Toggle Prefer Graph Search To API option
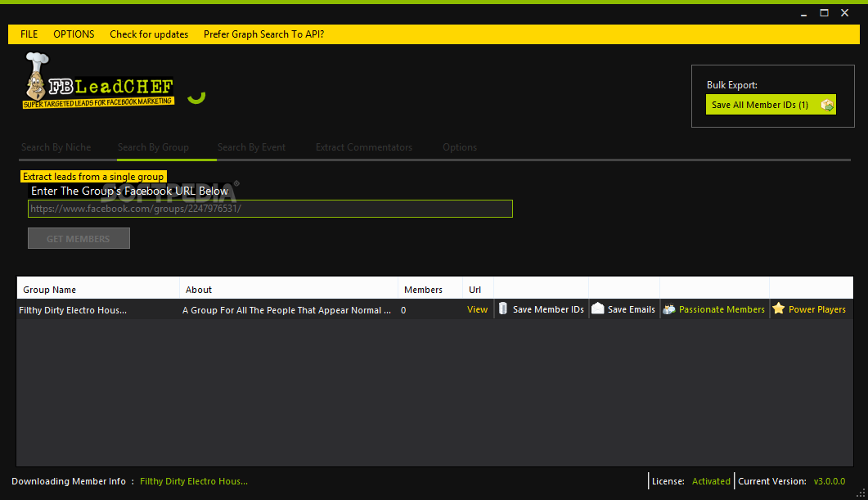This screenshot has width=868, height=500. tap(263, 34)
